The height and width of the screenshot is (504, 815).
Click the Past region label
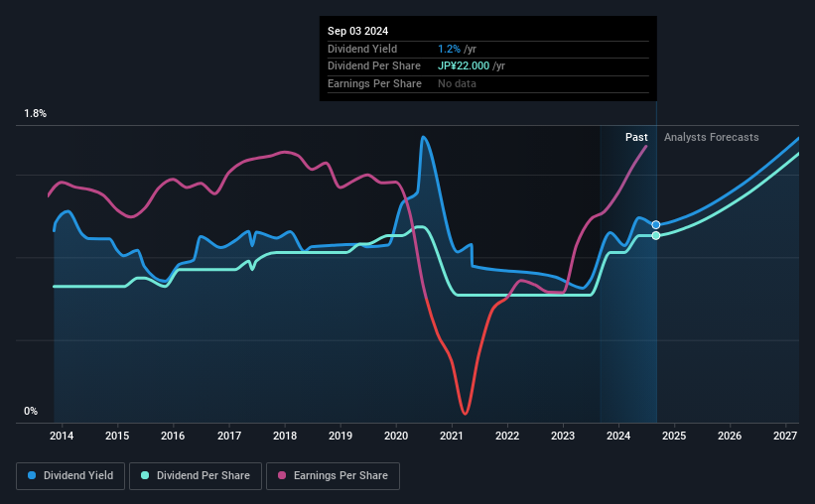(x=636, y=137)
